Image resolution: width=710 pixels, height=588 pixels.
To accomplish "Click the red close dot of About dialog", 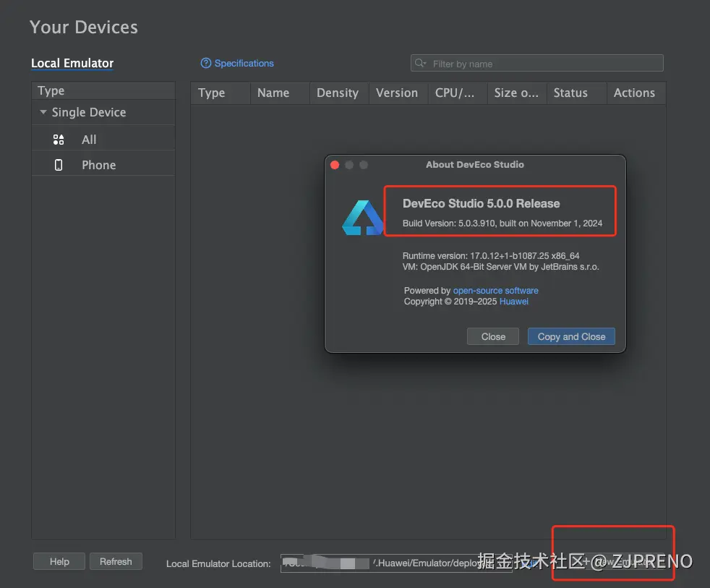I will tap(335, 165).
